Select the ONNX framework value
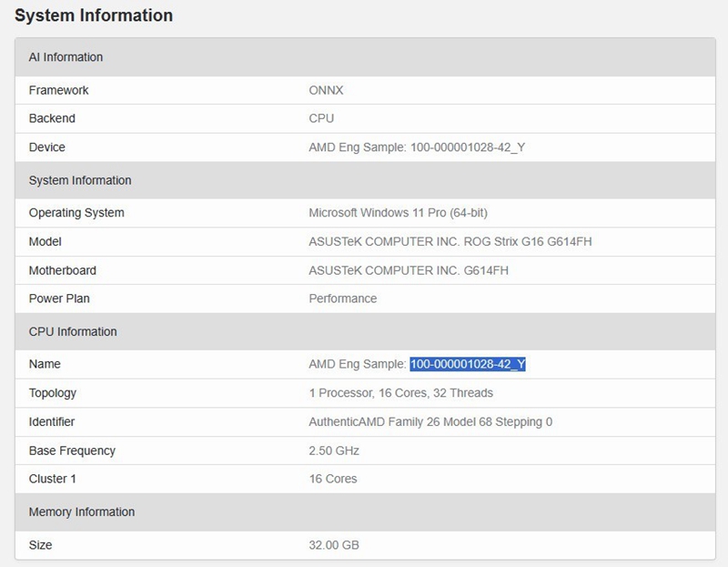Viewport: 728px width, 567px height. pyautogui.click(x=326, y=90)
